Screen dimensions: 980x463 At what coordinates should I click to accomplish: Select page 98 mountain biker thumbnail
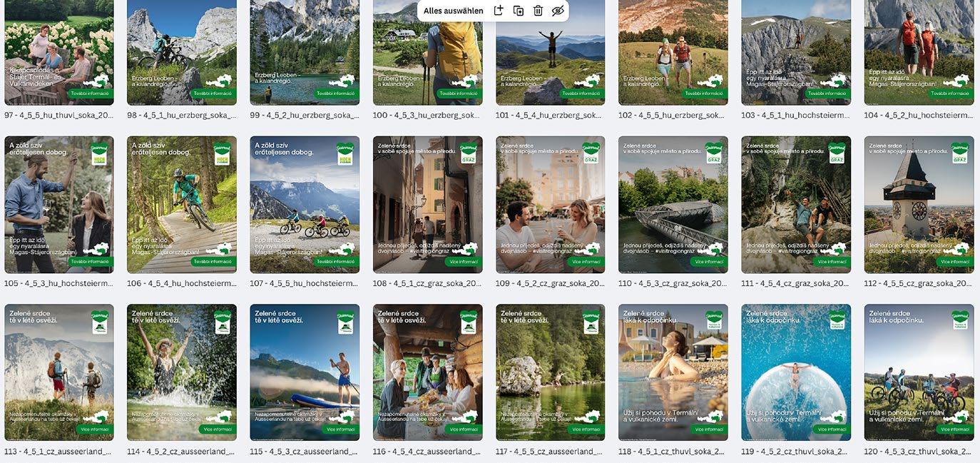(x=182, y=52)
